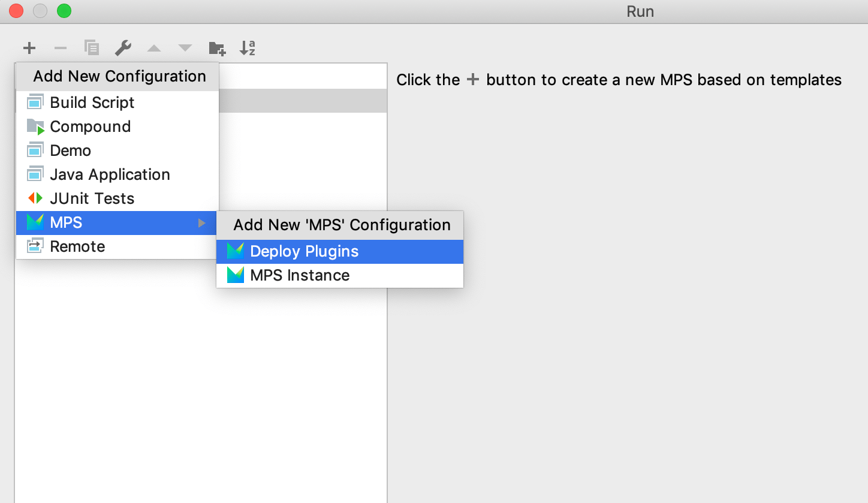Viewport: 868px width, 503px height.
Task: Click the JUnit Tests red-green icon
Action: coord(35,198)
